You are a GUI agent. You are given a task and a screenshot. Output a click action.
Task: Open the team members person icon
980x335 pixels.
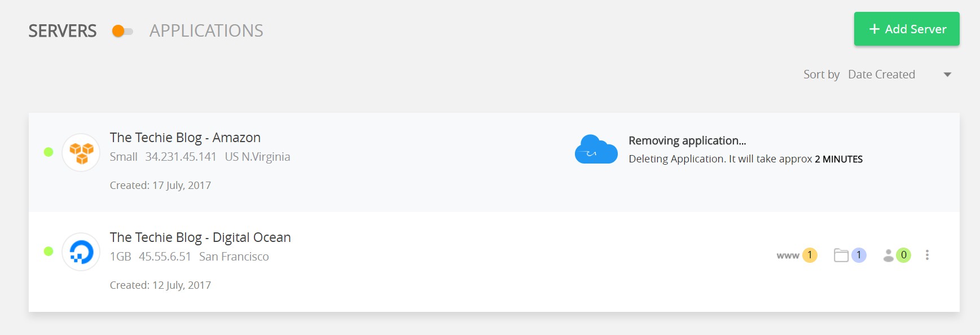pos(889,255)
